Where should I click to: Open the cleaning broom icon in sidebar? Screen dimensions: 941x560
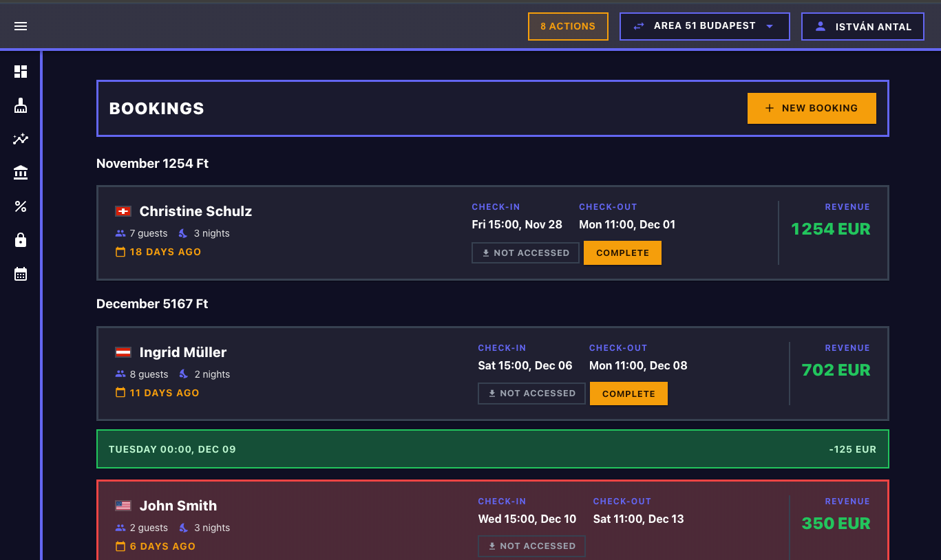tap(21, 105)
